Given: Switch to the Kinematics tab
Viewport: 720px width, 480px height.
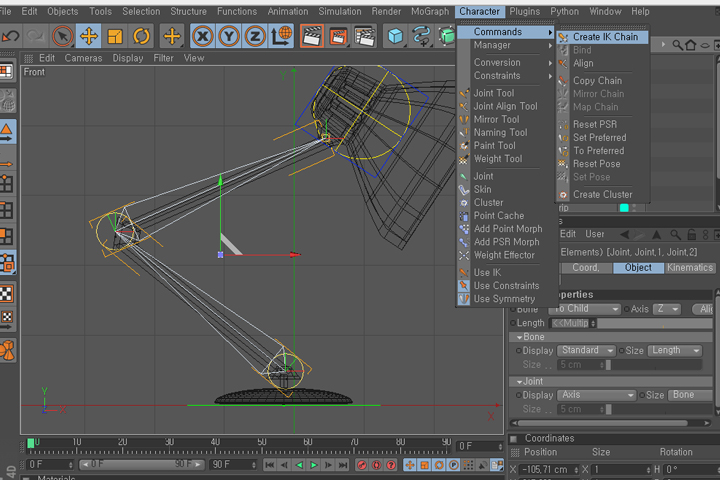Looking at the screenshot, I should 690,268.
